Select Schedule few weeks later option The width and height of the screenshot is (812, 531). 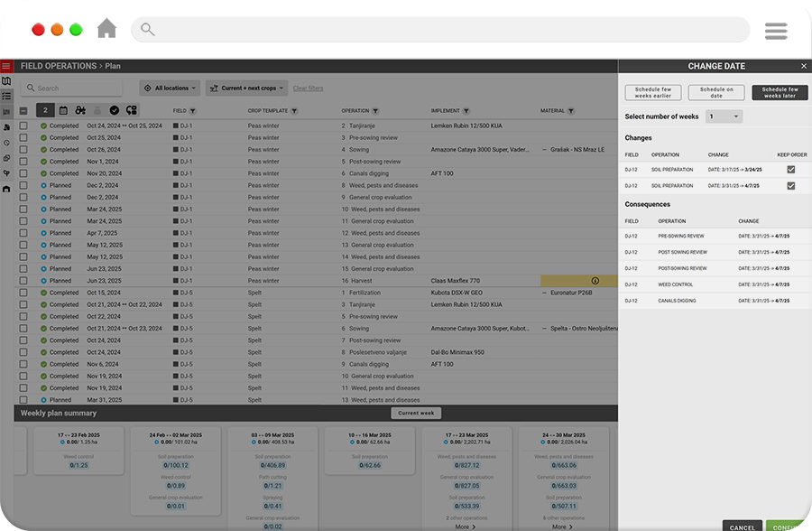(x=780, y=92)
